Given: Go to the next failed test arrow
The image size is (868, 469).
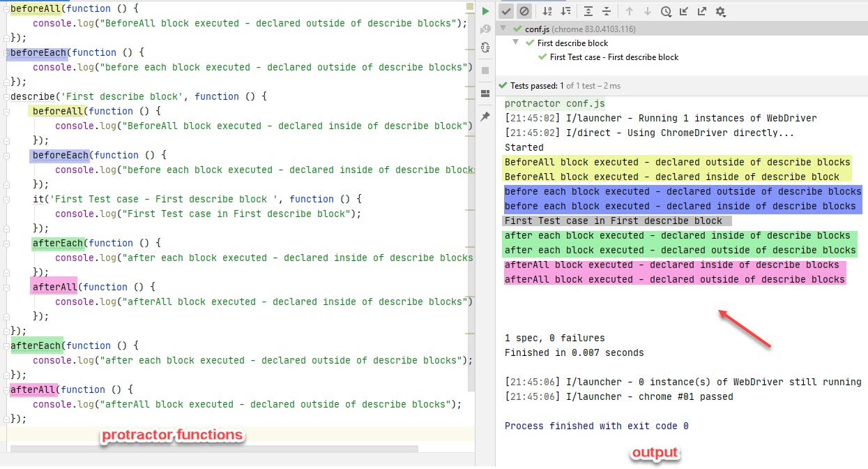Looking at the screenshot, I should (647, 11).
